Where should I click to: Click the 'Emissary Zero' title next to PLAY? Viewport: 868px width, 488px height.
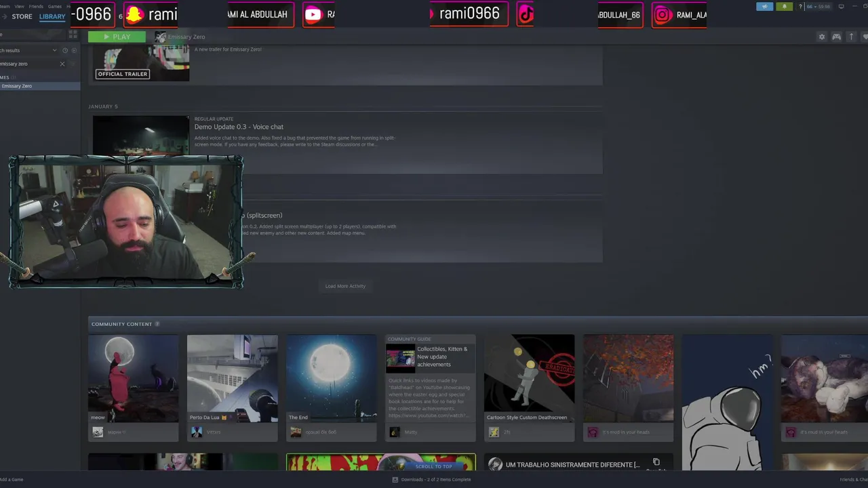point(186,37)
